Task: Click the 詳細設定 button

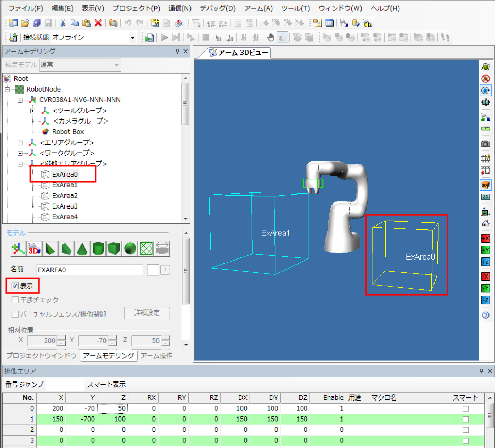Action: coord(147,313)
